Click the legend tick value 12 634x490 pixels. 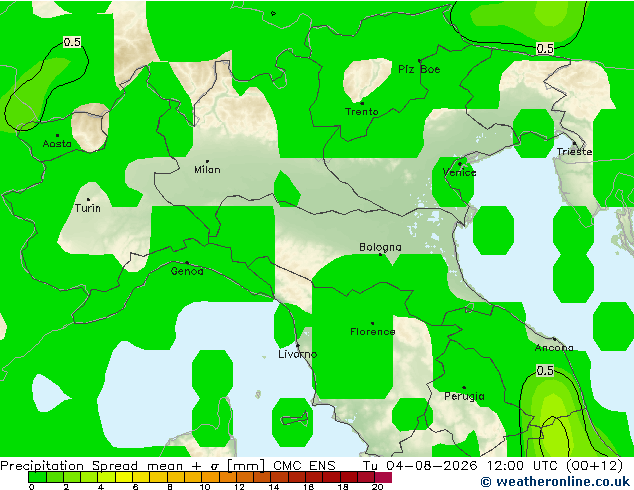click(x=239, y=487)
